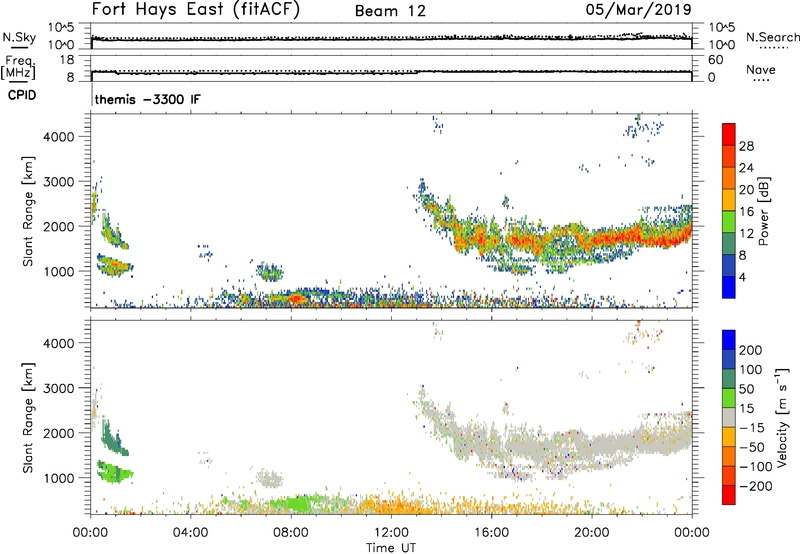Image resolution: width=800 pixels, height=554 pixels.
Task: Select the light green 15–50 Velocity segment
Action: 729,398
